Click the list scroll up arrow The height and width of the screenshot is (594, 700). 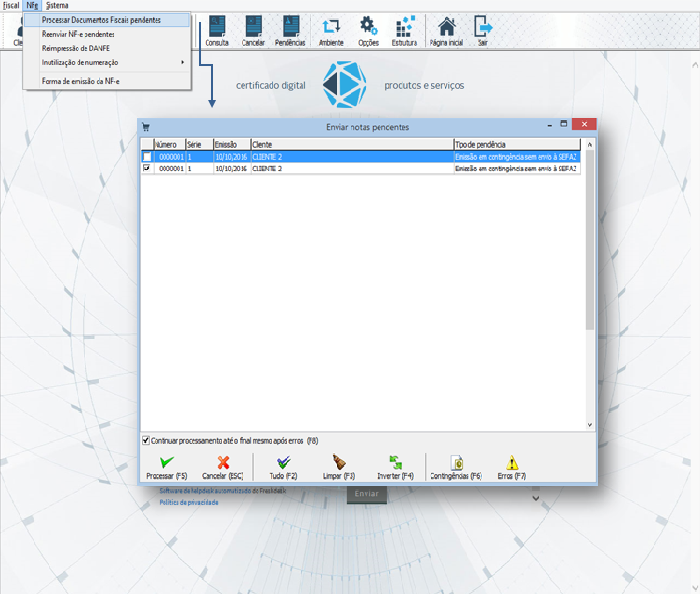tap(590, 144)
